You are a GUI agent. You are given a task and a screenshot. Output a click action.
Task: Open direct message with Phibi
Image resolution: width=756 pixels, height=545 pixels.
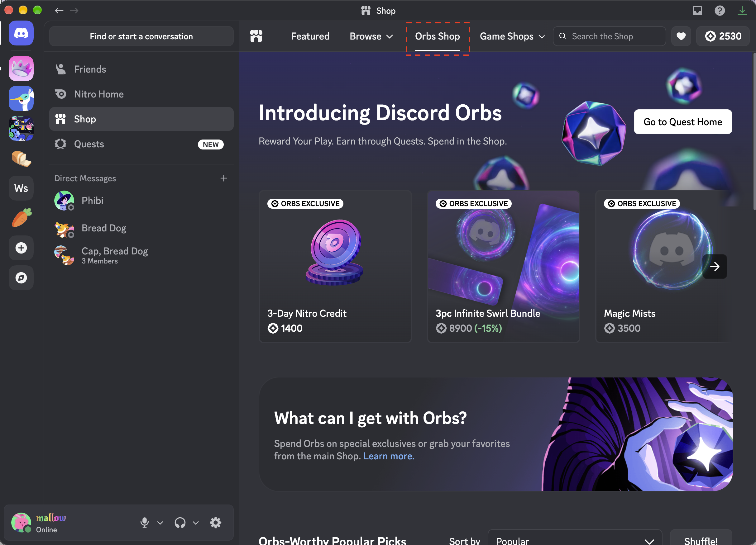point(141,201)
